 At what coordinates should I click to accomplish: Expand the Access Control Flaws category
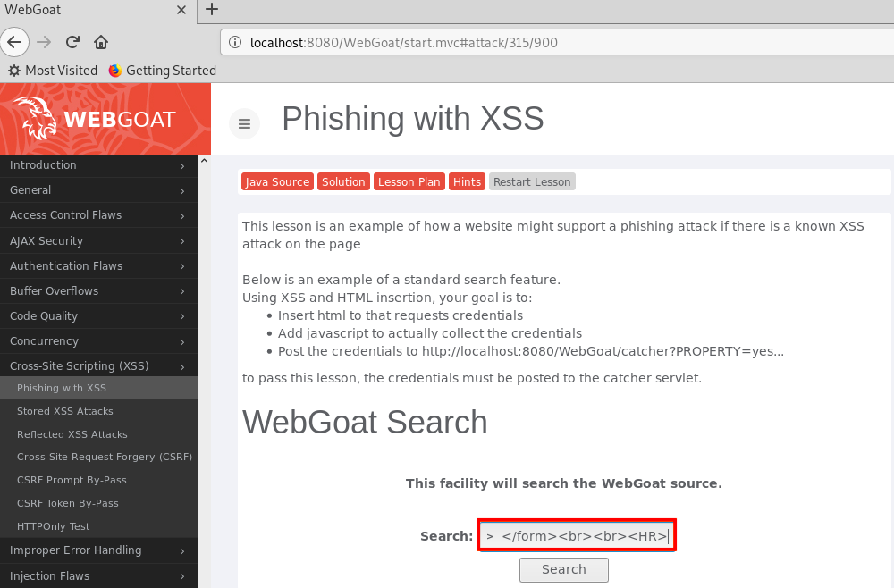click(97, 215)
